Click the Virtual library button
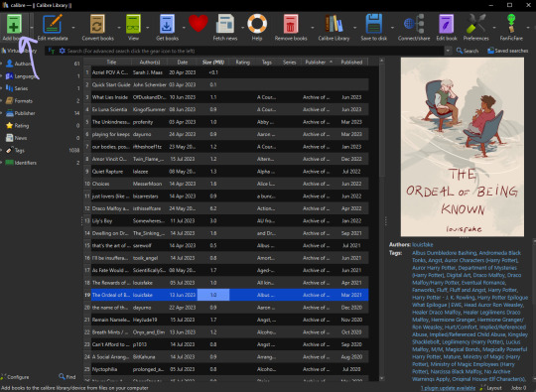 19,51
